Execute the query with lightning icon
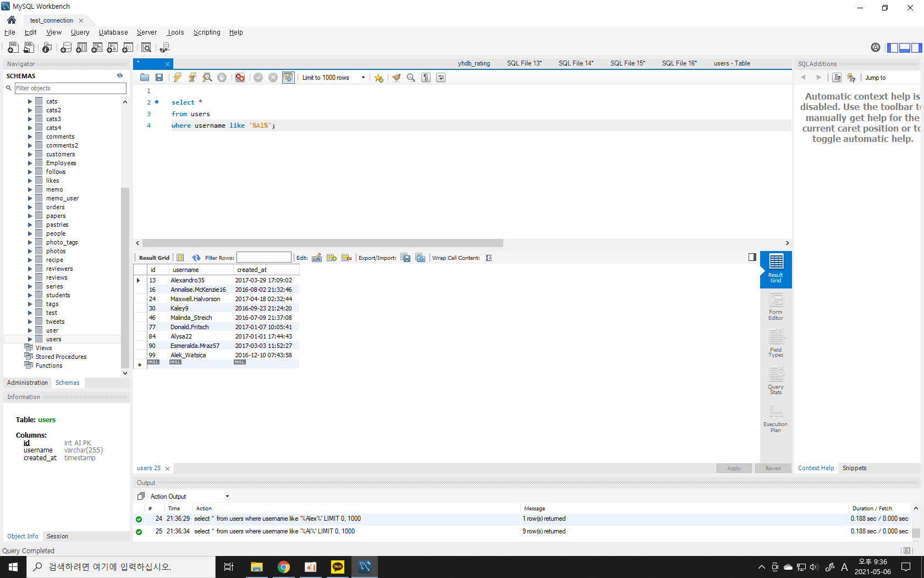924x578 pixels. [178, 78]
